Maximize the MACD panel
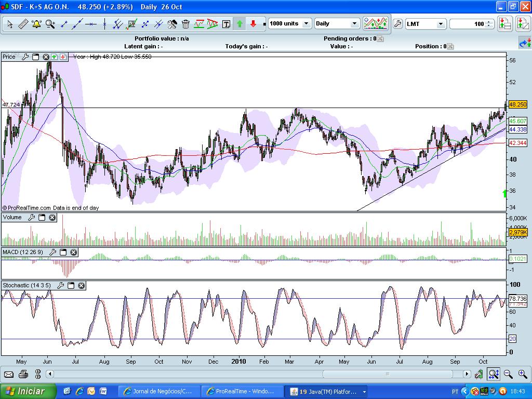The width and height of the screenshot is (532, 399). point(63,252)
